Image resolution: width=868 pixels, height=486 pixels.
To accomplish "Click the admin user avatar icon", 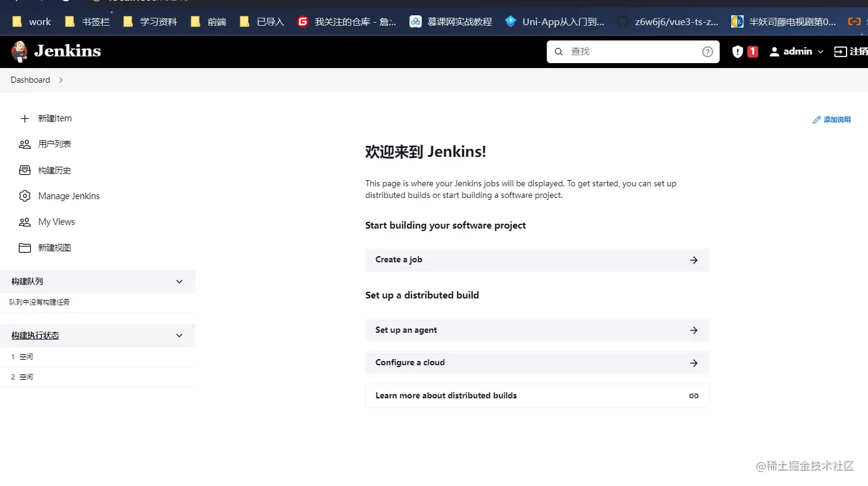I will (x=774, y=51).
